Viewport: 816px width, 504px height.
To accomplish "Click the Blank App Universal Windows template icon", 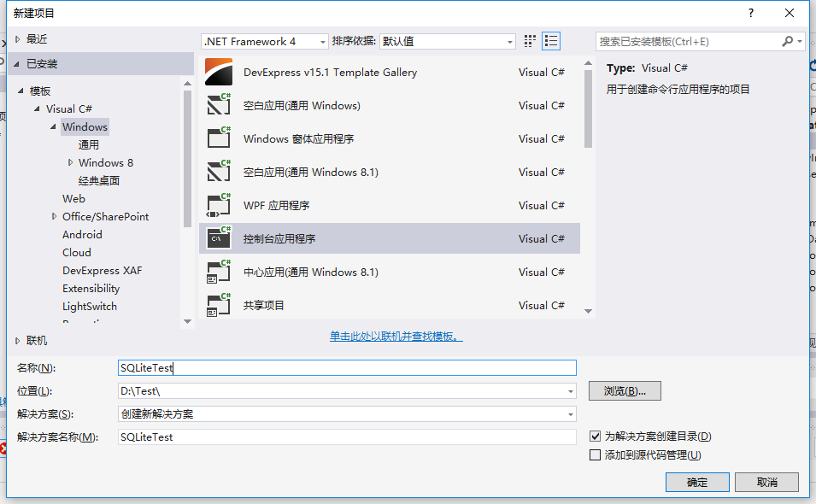I will tap(219, 105).
